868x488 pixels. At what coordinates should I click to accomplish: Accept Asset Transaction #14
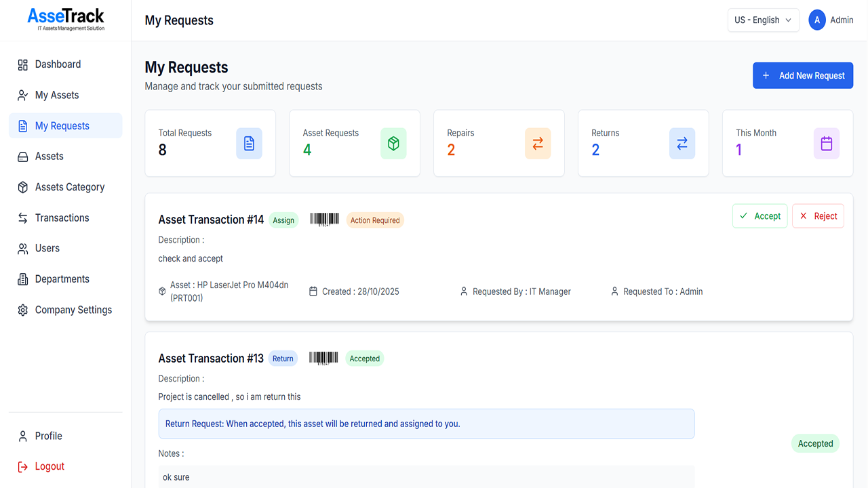(760, 216)
